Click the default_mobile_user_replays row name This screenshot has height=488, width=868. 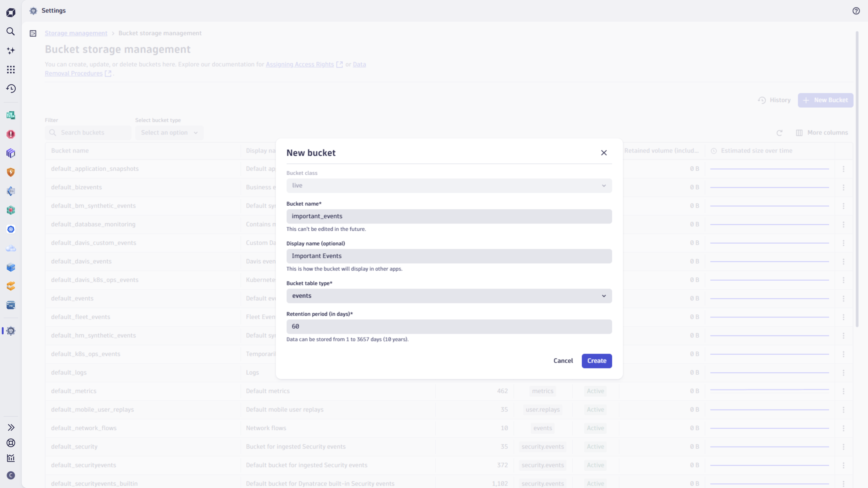[x=92, y=410]
